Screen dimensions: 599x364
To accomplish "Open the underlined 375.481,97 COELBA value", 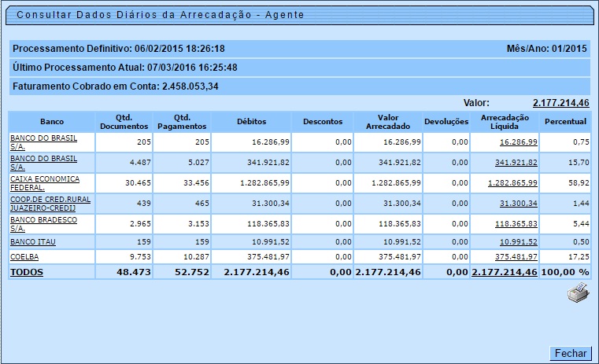I will [x=516, y=256].
